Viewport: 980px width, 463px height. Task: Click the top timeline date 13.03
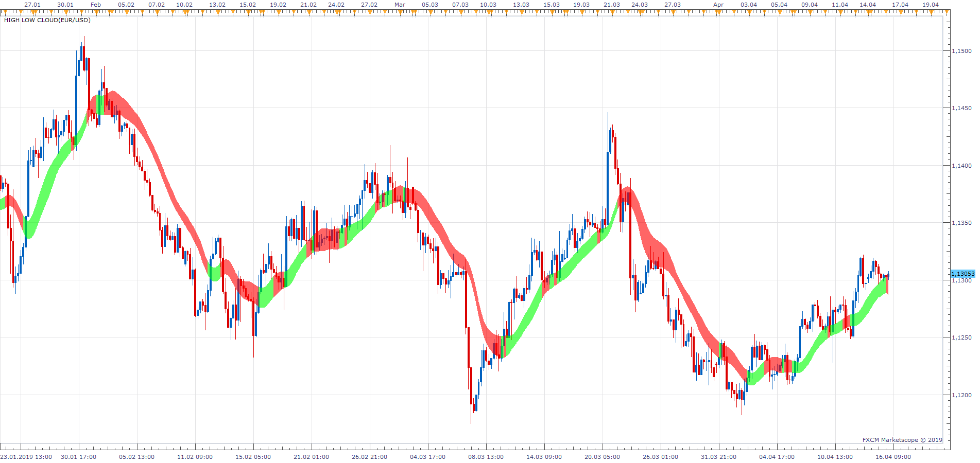521,5
